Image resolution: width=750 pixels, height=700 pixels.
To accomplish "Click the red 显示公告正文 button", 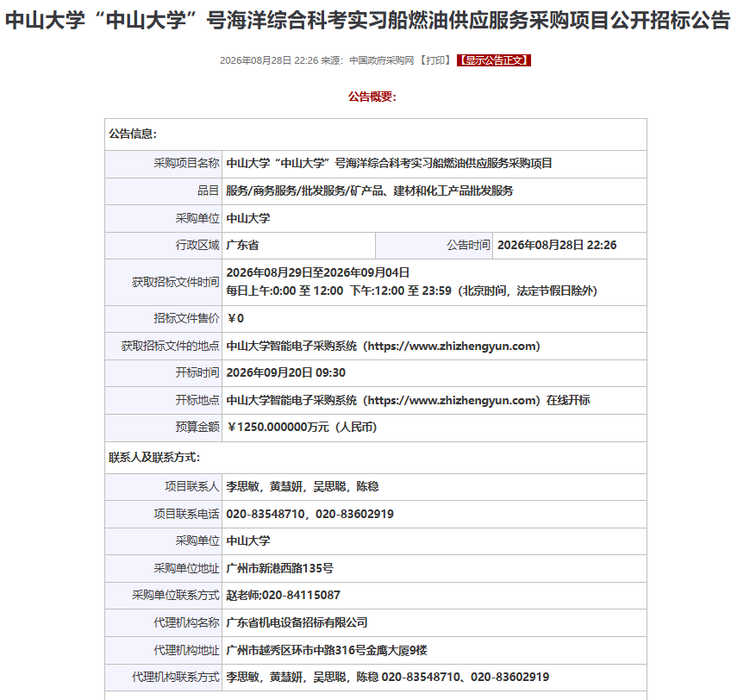I will pos(494,60).
